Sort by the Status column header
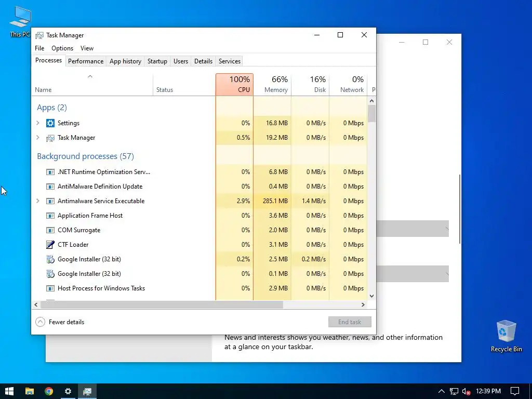The image size is (532, 399). (x=184, y=85)
